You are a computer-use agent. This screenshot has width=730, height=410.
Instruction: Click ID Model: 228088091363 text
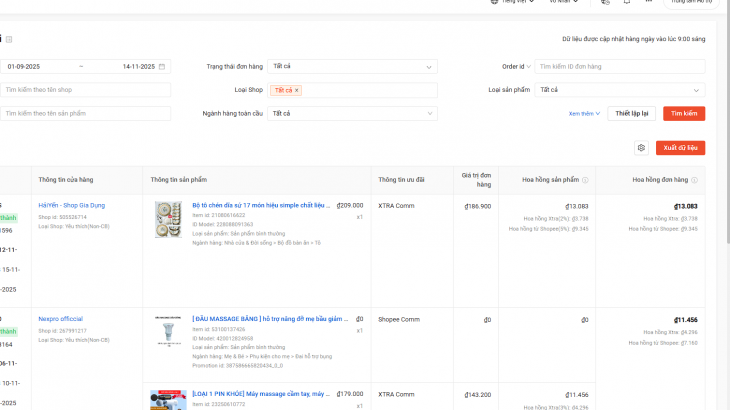pos(223,224)
